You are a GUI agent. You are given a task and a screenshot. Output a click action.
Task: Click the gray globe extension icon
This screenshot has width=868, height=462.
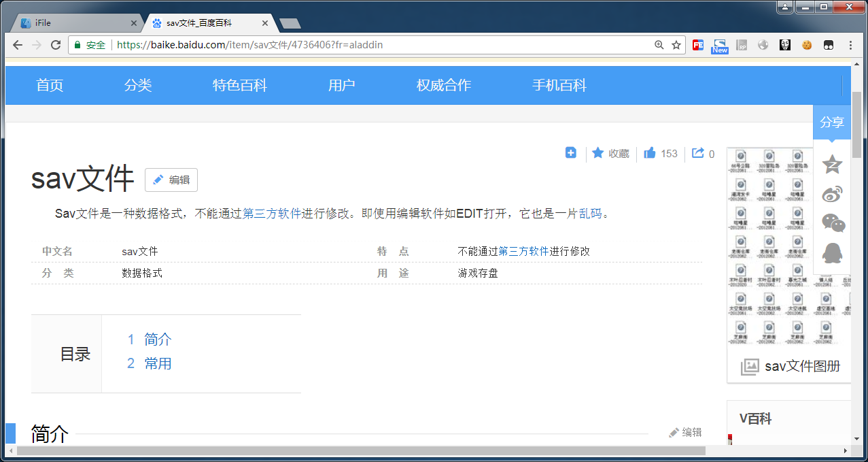pos(763,45)
